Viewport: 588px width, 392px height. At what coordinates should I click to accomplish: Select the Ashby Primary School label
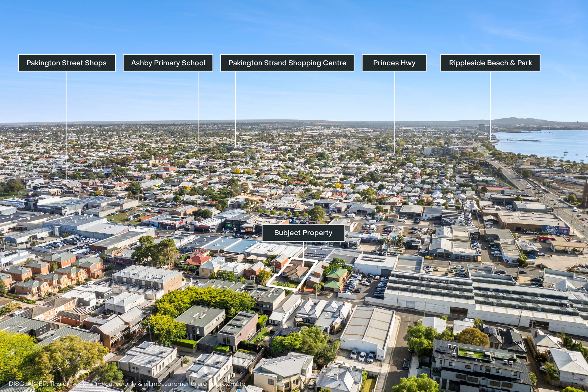(x=168, y=63)
